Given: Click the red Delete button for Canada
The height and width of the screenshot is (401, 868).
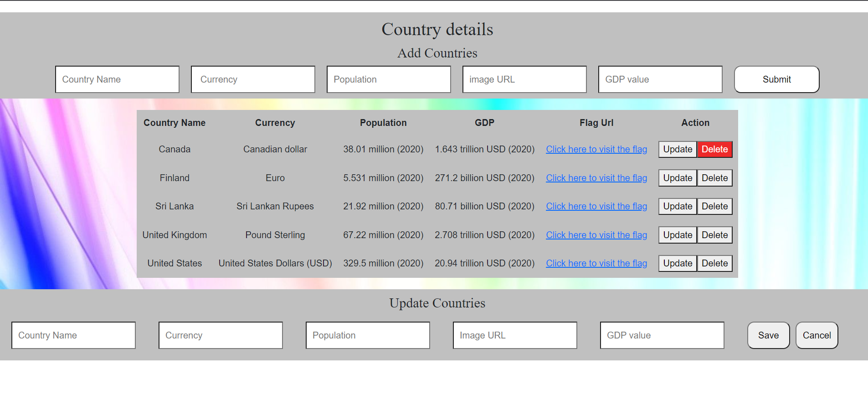Looking at the screenshot, I should coord(714,149).
